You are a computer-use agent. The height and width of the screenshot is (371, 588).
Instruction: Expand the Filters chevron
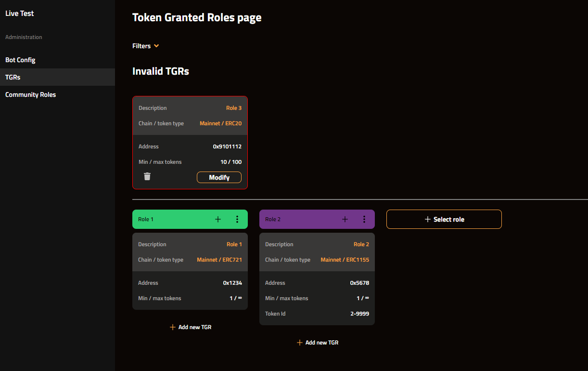pyautogui.click(x=156, y=46)
